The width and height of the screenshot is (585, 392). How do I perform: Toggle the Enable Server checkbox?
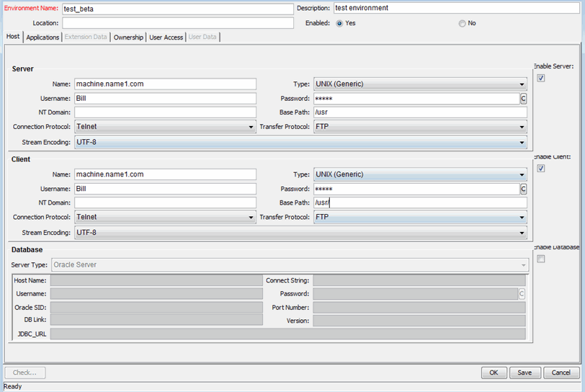(541, 78)
